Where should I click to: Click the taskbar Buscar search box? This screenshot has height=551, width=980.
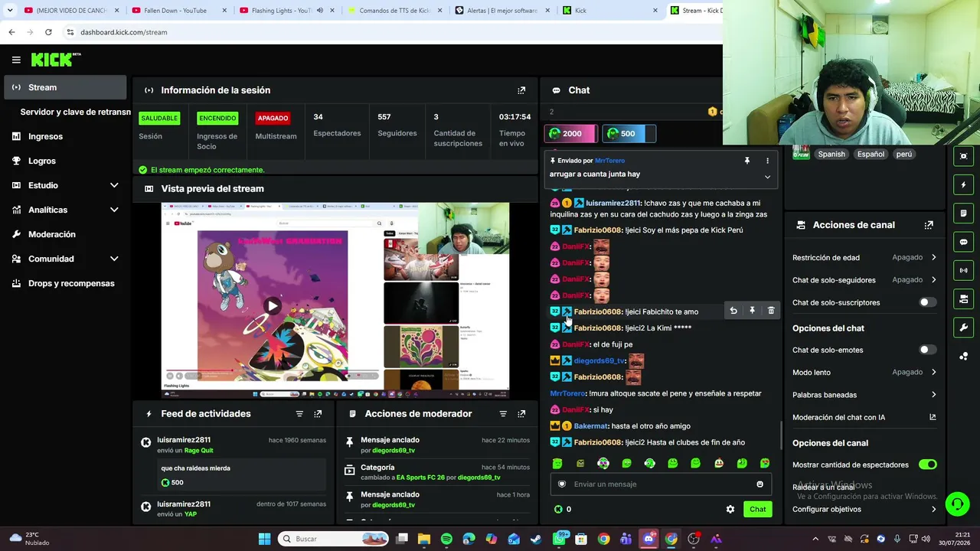pos(333,539)
